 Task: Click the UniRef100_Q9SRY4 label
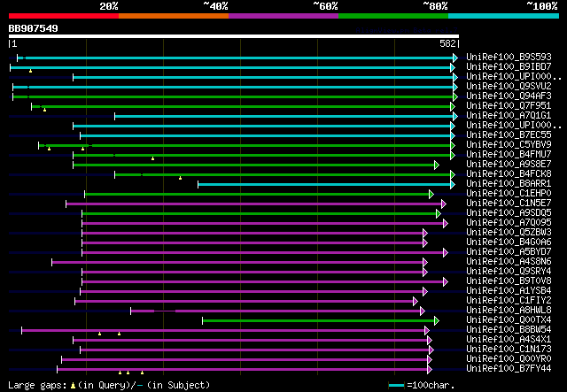point(509,272)
